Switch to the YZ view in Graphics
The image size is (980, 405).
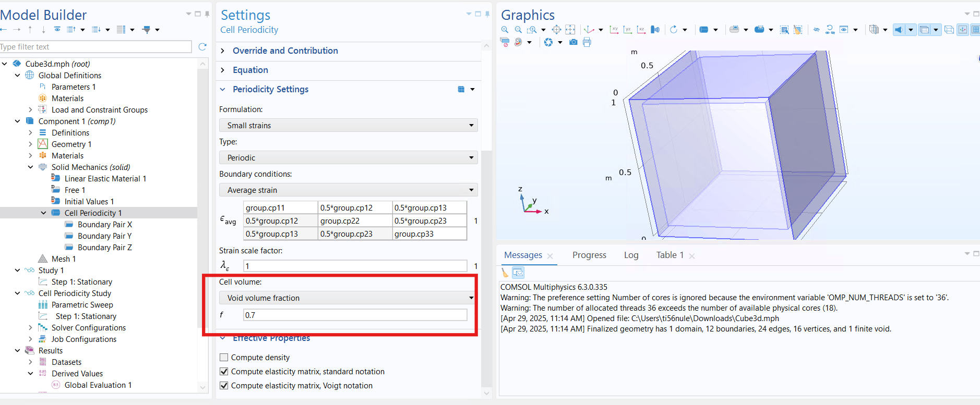tap(628, 30)
